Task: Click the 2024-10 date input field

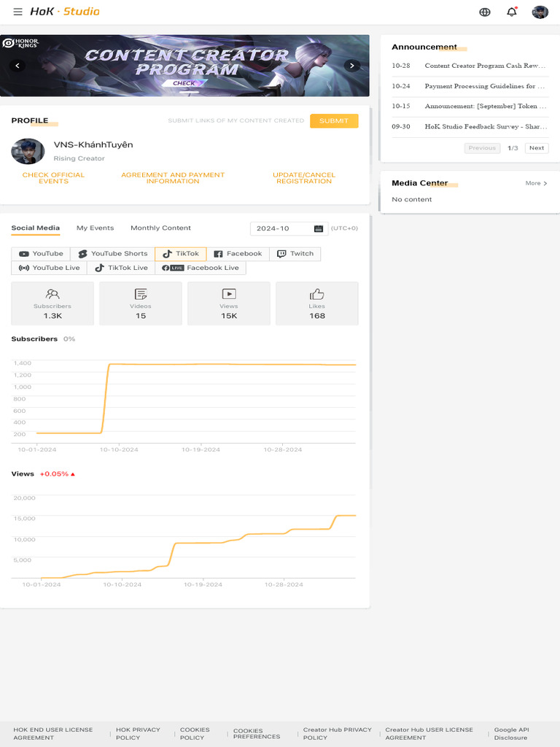Action: pyautogui.click(x=289, y=228)
